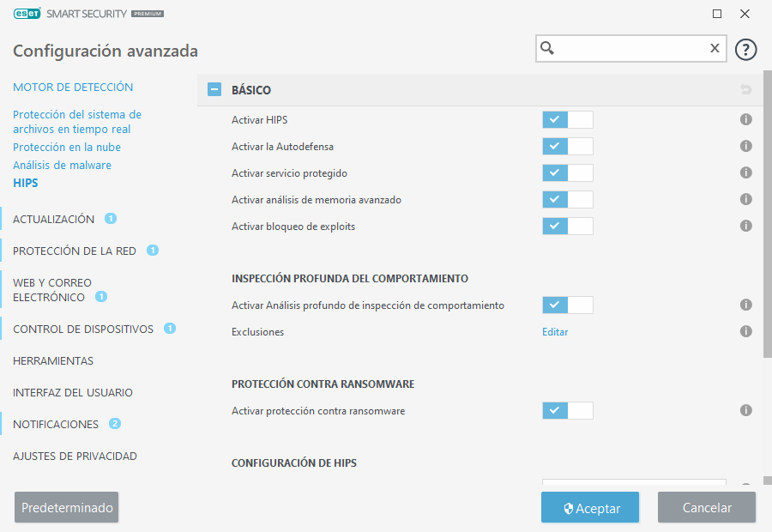
Task: Open the ACTUALIZACIÓN section
Action: tap(53, 219)
